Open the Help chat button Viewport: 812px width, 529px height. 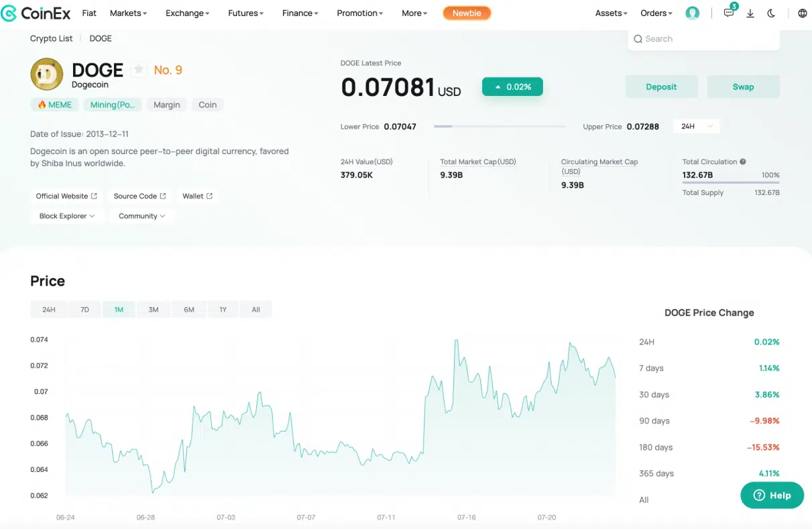coord(772,495)
